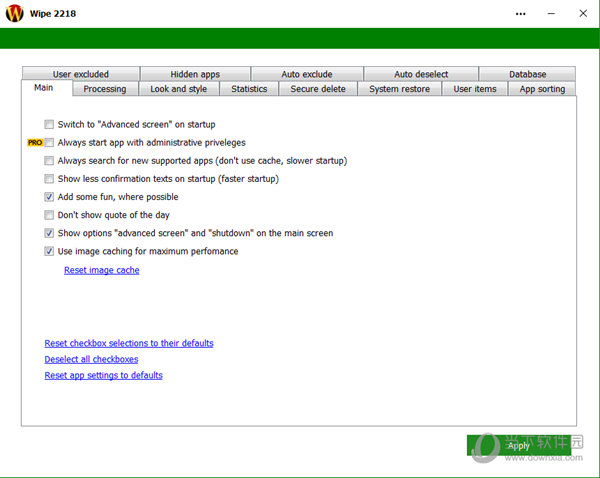Enable Switch to "Advanced screen" on startup
The width and height of the screenshot is (600, 478).
tap(49, 124)
